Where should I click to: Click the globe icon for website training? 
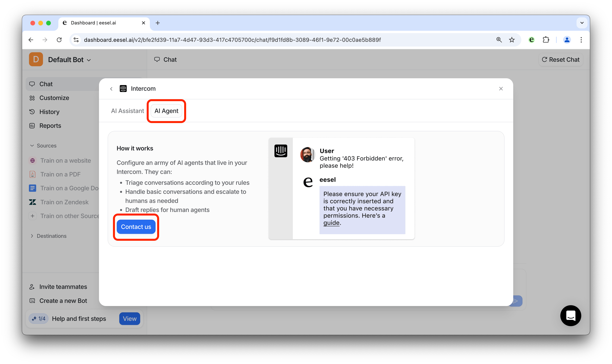[x=33, y=161]
